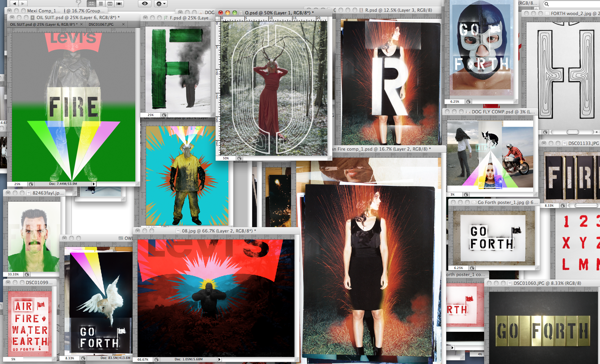The image size is (600, 364).
Task: Click the 25% zoom field in OIL SUIT window
Action: click(x=17, y=184)
